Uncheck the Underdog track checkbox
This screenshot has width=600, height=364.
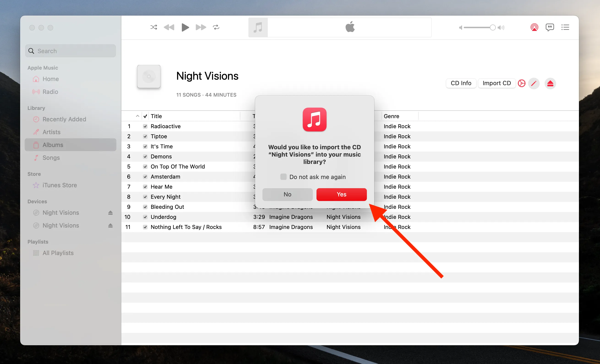[x=145, y=217]
